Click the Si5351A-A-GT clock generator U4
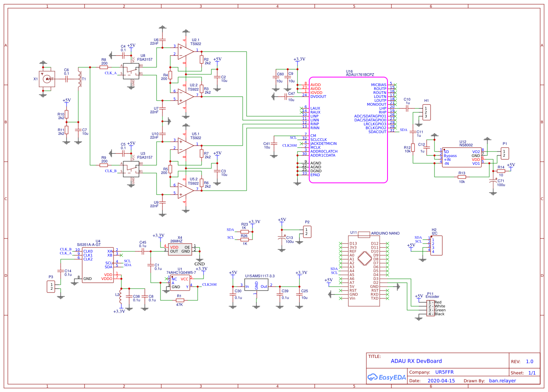Image resolution: width=548 pixels, height=392 pixels. pos(97,265)
